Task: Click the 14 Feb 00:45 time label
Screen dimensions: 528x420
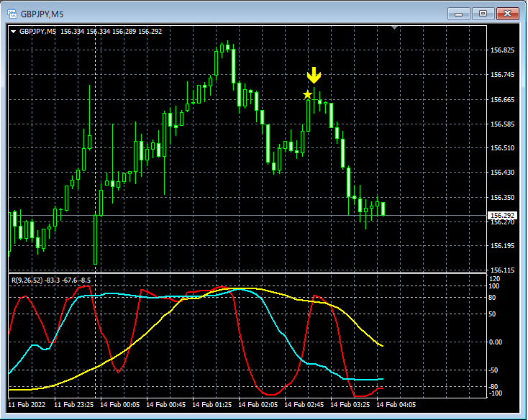Action: coord(165,404)
